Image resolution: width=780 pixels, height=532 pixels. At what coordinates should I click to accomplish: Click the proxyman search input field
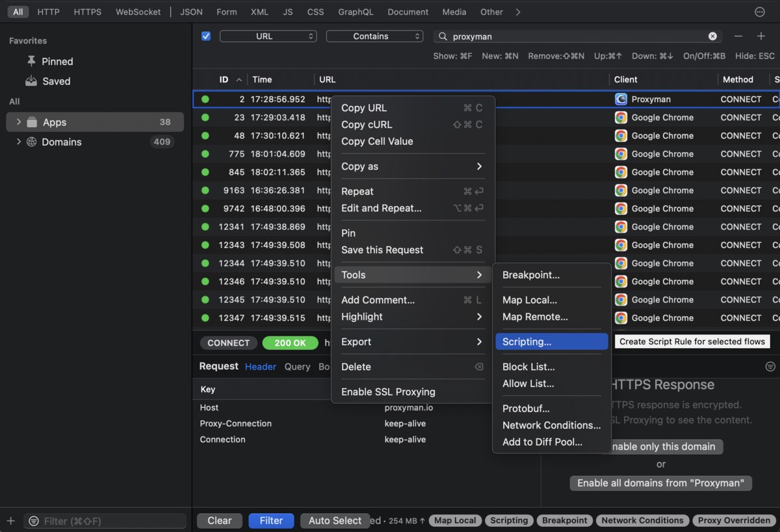click(x=577, y=36)
